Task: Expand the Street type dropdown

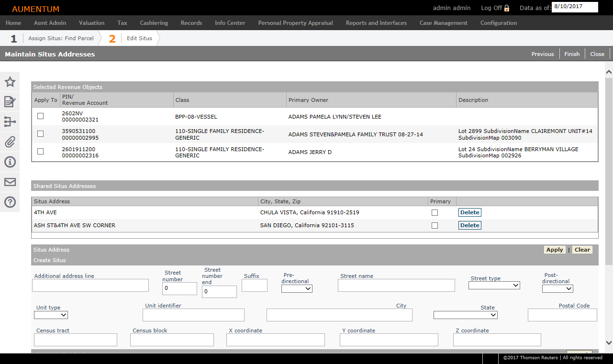Action: 494,285
